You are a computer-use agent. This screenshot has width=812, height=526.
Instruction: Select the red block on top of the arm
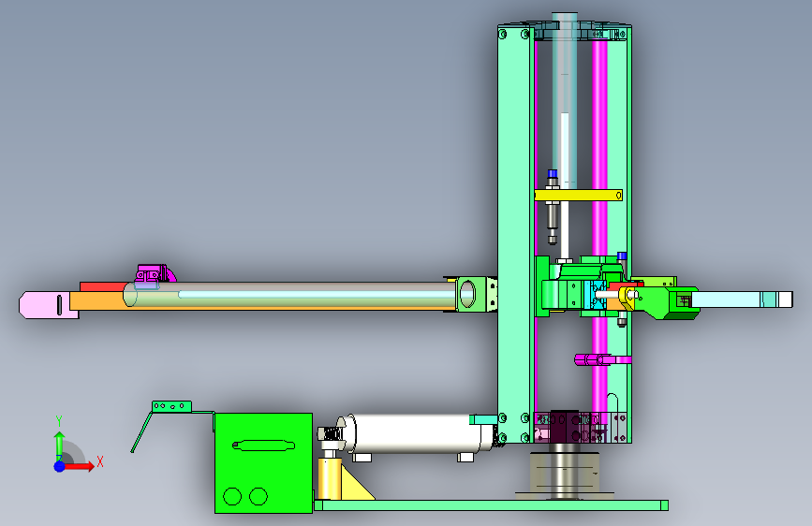pyautogui.click(x=105, y=286)
